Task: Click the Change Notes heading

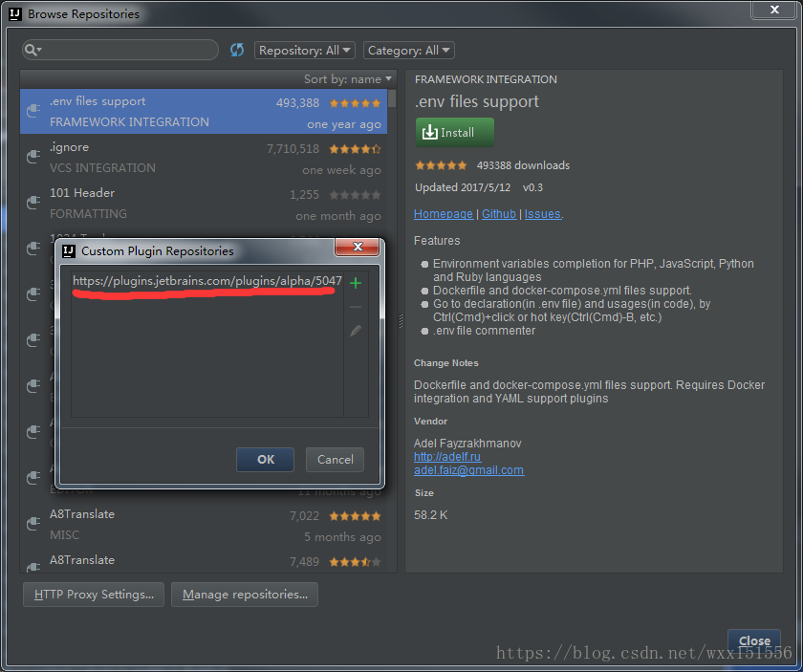Action: (x=446, y=362)
